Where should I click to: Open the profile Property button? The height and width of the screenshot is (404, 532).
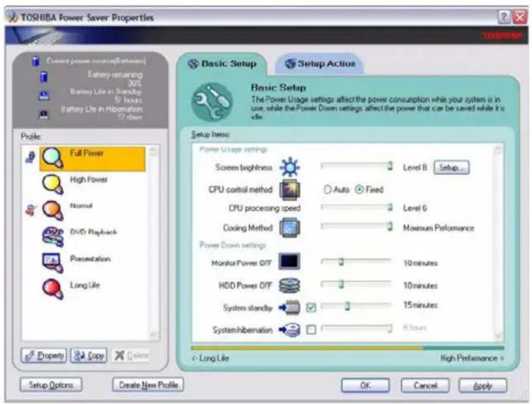[x=44, y=355]
